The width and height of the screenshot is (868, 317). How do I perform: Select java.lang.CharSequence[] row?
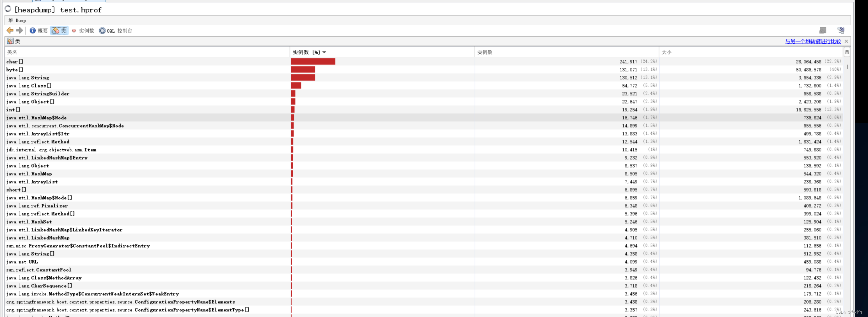coord(424,286)
